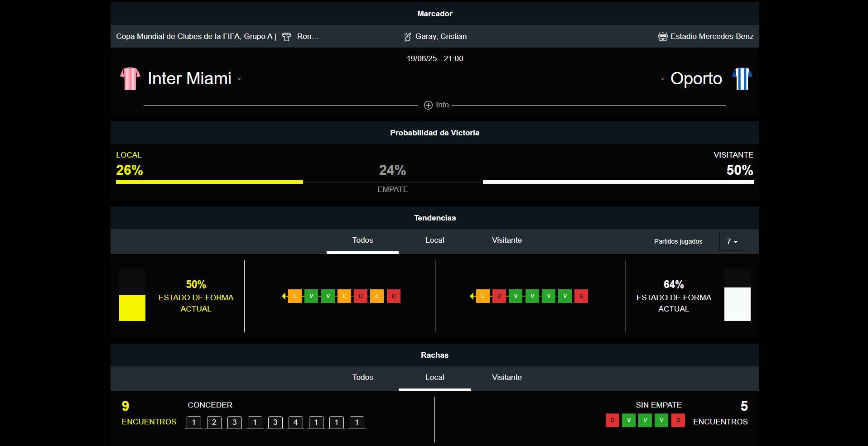
Task: Click the Estadio Mercedes-Benz venue text
Action: pyautogui.click(x=712, y=37)
